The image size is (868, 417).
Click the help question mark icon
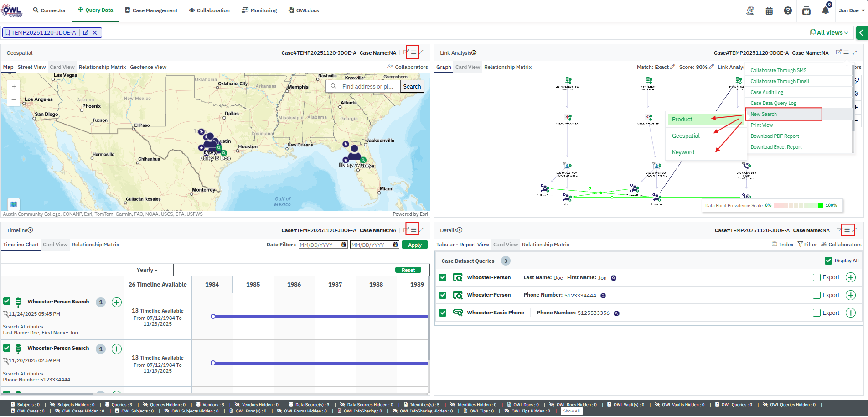[788, 10]
